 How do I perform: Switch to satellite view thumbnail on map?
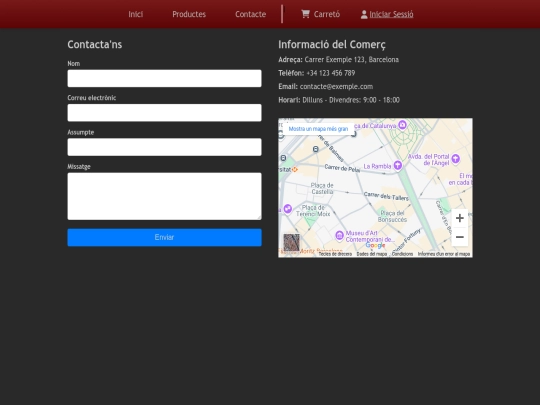(x=291, y=242)
